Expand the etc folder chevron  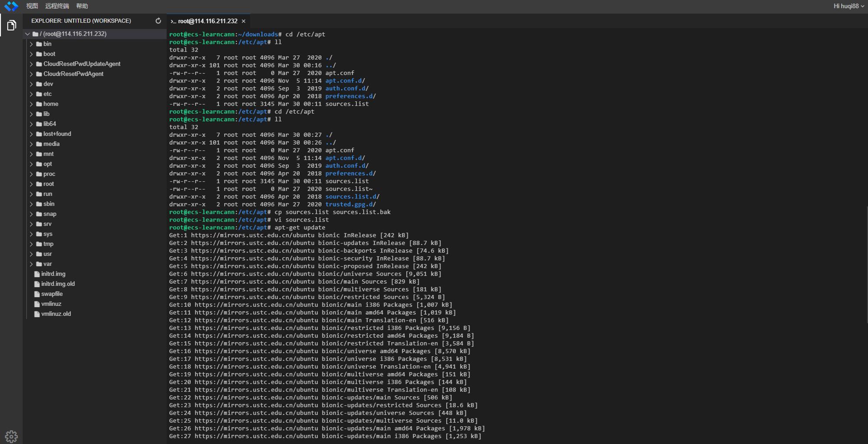31,94
